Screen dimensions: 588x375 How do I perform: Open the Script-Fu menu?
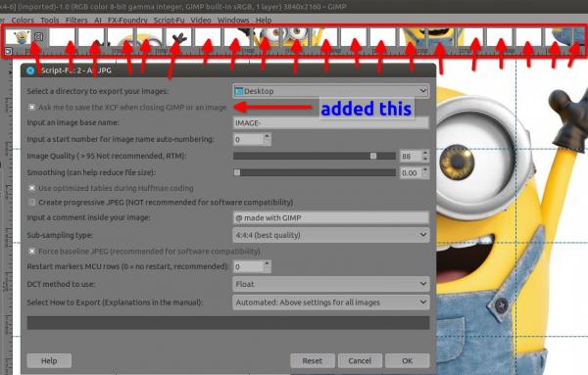pyautogui.click(x=169, y=20)
